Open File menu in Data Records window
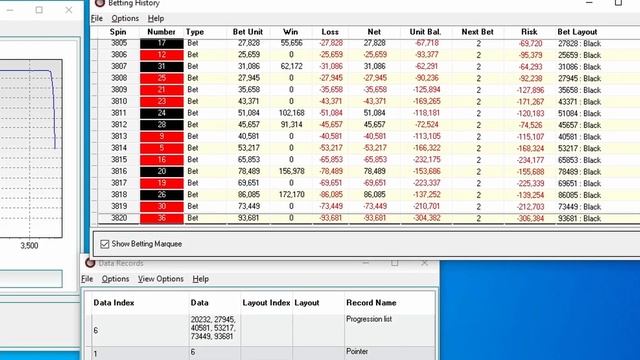The width and height of the screenshot is (640, 360). pyautogui.click(x=87, y=279)
